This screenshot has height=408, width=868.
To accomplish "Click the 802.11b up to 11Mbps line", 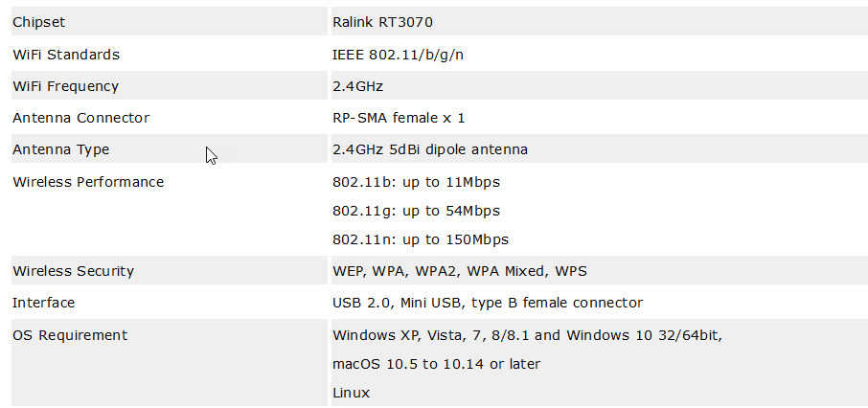I will coord(417,182).
